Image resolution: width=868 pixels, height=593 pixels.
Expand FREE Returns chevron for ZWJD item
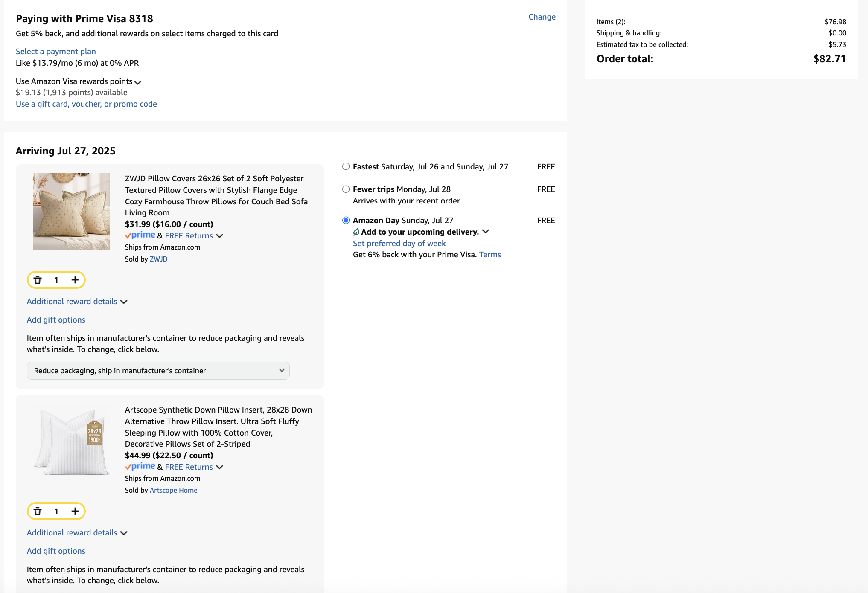220,236
